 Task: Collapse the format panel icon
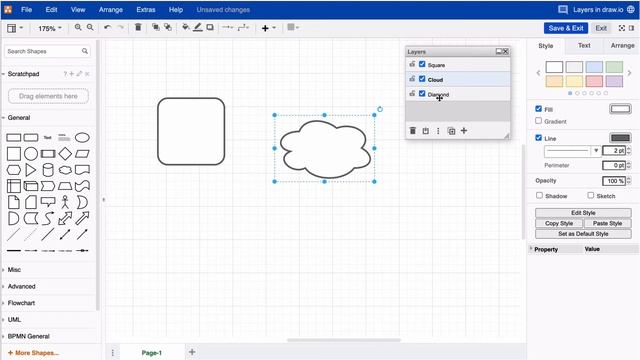631,28
